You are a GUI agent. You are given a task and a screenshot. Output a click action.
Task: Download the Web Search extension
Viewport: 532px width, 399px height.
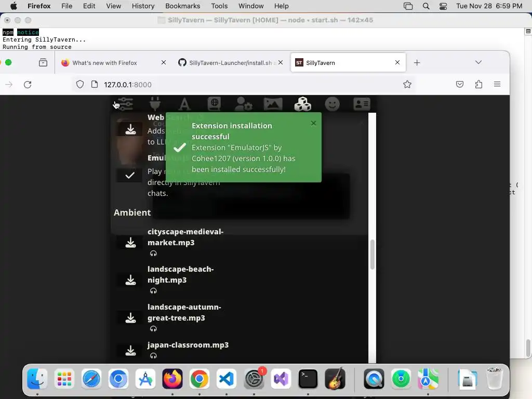click(130, 129)
